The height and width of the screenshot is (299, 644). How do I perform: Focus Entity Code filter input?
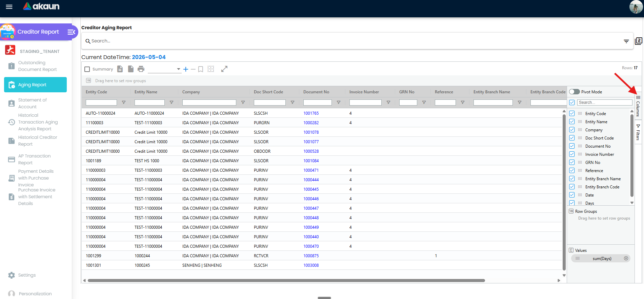[101, 102]
